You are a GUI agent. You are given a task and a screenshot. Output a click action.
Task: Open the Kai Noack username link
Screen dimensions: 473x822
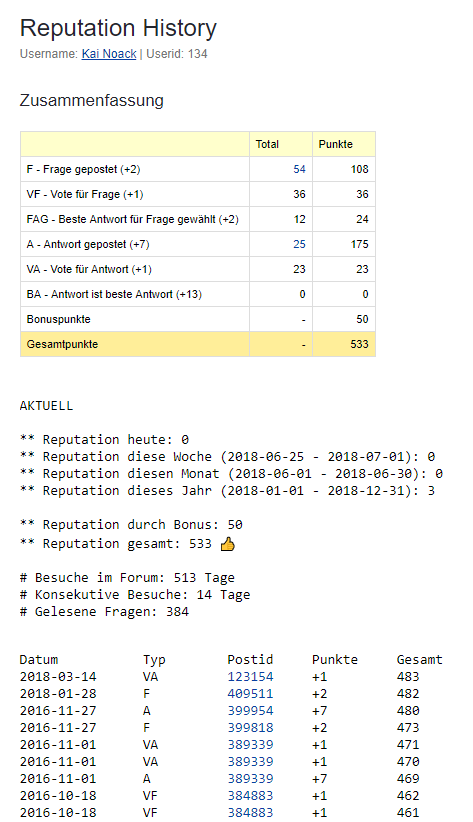click(x=109, y=54)
